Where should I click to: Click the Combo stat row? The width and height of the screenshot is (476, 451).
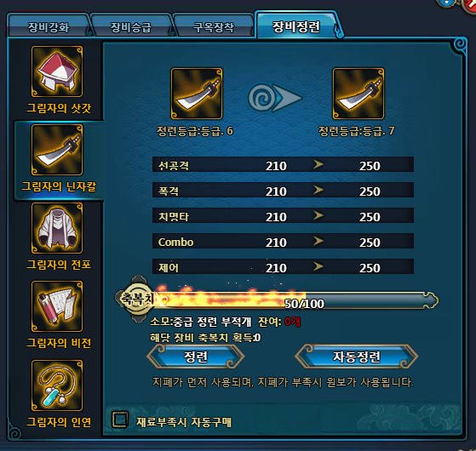click(x=283, y=241)
